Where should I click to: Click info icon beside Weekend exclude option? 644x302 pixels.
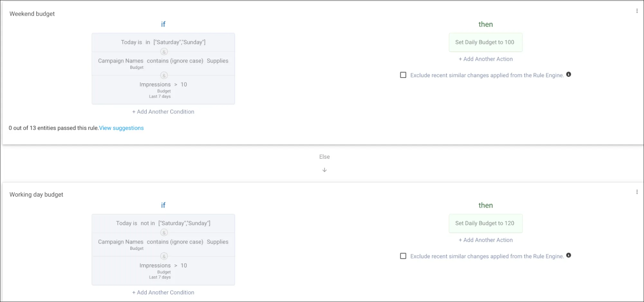tap(568, 74)
